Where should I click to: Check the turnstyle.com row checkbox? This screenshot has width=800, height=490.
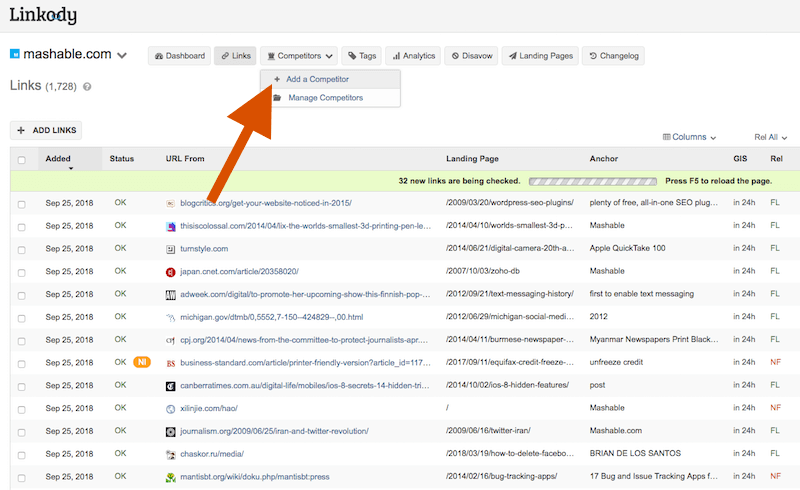tap(21, 250)
